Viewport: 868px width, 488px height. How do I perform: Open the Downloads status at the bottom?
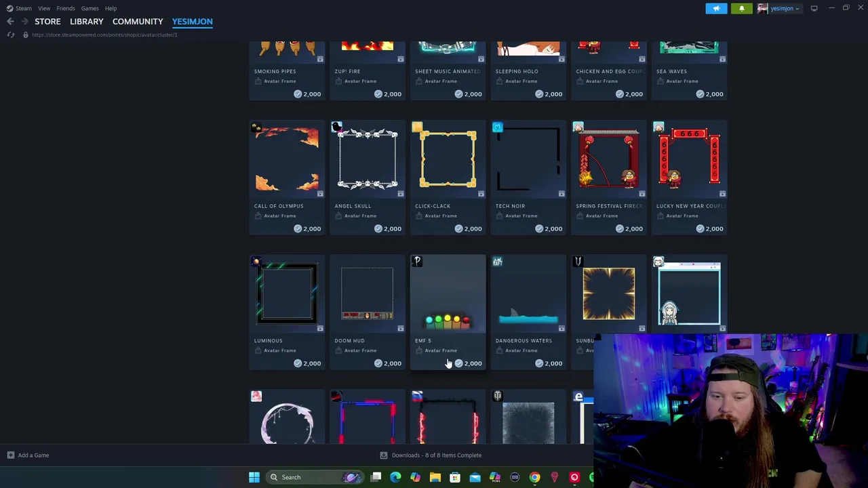pos(431,455)
